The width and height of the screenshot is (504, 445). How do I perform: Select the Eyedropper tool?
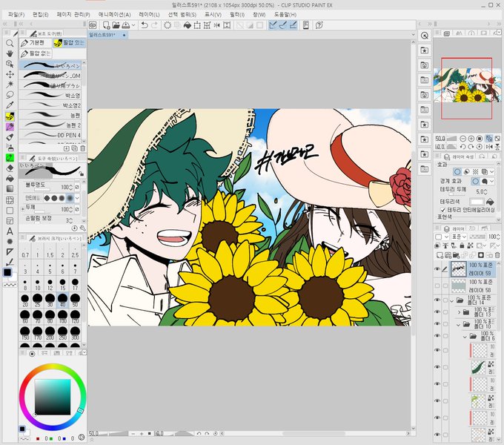pos(10,105)
